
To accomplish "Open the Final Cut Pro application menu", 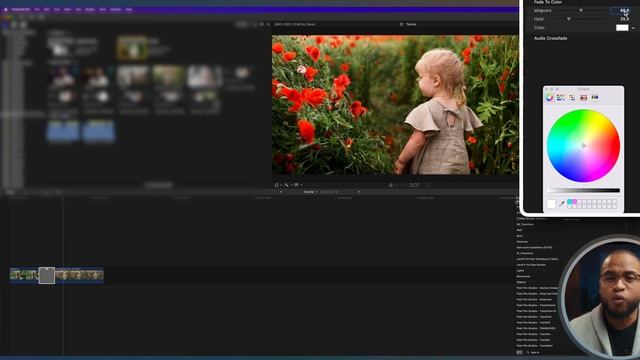I will (x=21, y=9).
